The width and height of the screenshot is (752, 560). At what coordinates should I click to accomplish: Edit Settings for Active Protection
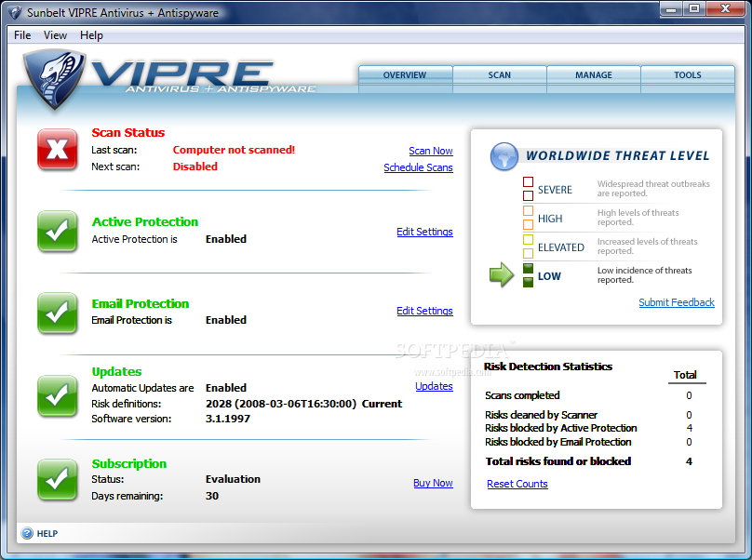(x=425, y=232)
